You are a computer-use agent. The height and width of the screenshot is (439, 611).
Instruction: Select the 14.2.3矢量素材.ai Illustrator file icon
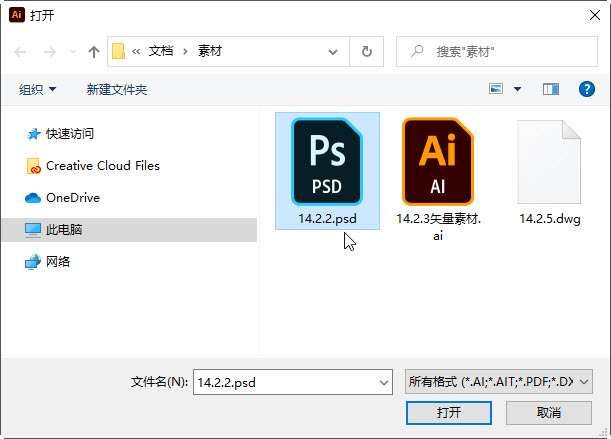[x=438, y=162]
